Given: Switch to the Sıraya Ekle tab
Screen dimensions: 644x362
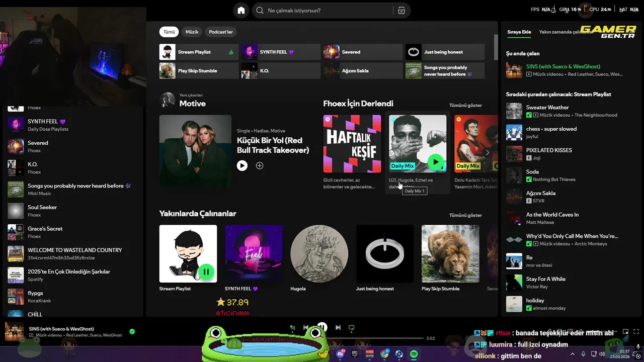Looking at the screenshot, I should coord(519,32).
